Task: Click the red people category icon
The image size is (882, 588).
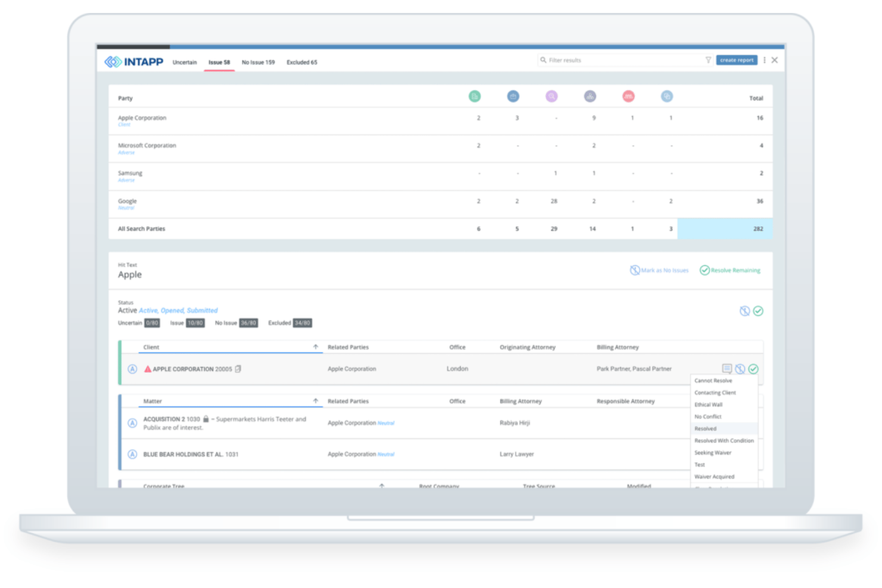Action: (629, 96)
